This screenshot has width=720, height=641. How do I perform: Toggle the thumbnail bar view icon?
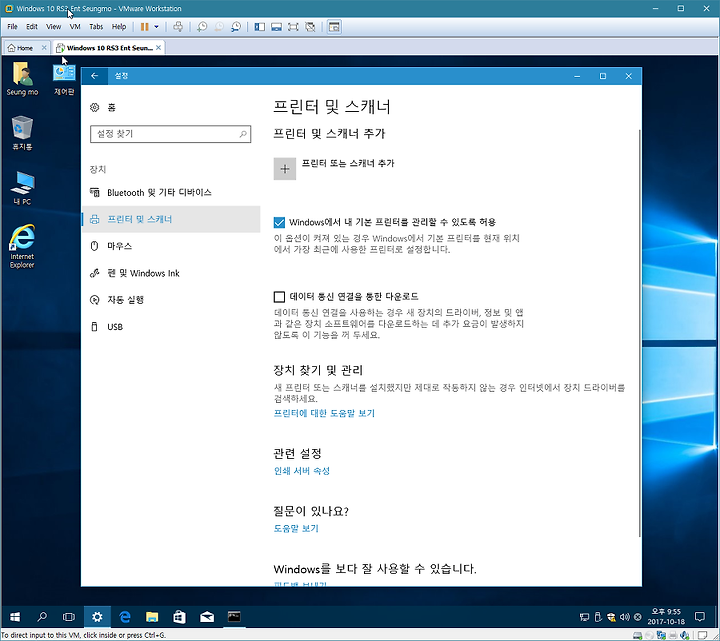click(276, 27)
